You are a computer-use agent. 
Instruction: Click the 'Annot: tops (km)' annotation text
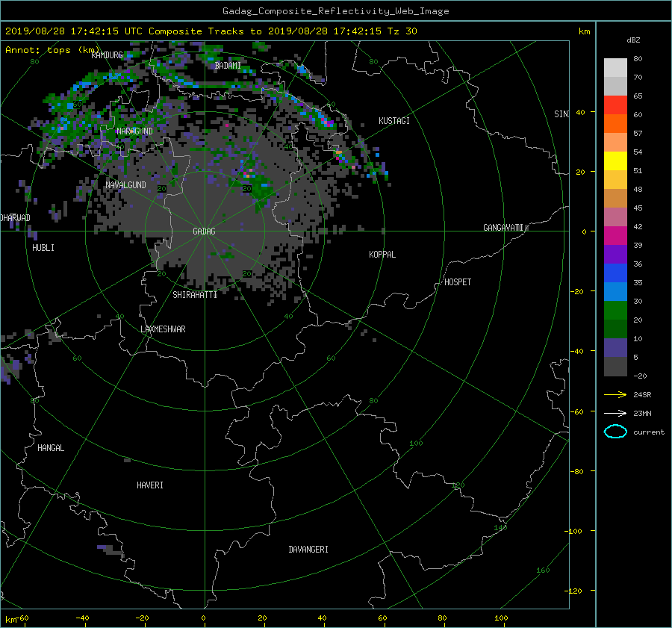pyautogui.click(x=52, y=50)
